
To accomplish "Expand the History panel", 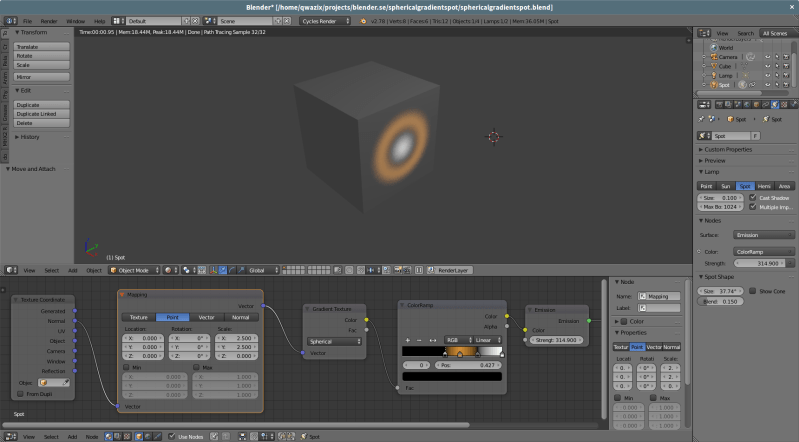I will (30, 137).
